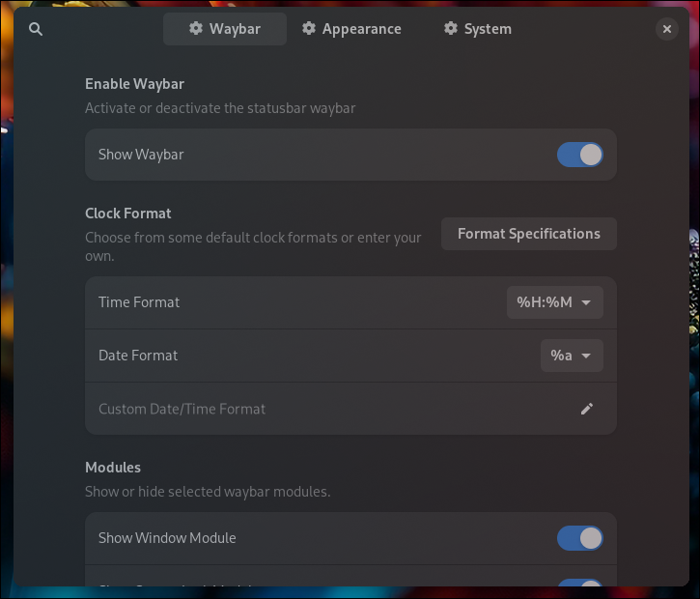Viewport: 700px width, 599px height.
Task: Open the search via magnifier icon
Action: pos(36,29)
